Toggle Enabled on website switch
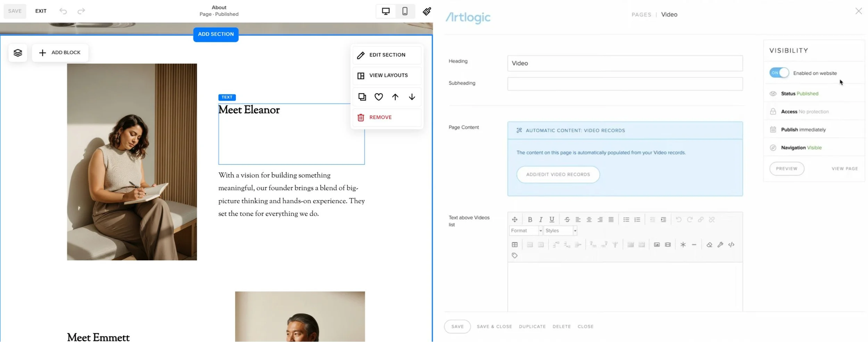Viewport: 868px width, 342px height. [779, 73]
